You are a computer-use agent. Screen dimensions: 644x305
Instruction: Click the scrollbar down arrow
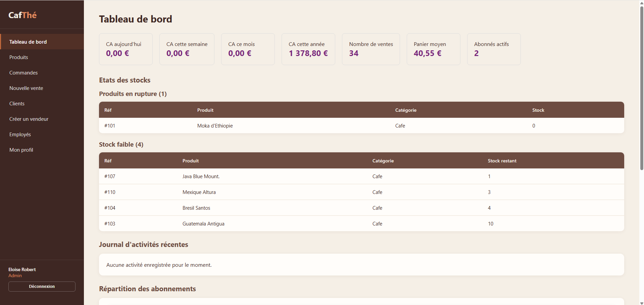point(642,303)
